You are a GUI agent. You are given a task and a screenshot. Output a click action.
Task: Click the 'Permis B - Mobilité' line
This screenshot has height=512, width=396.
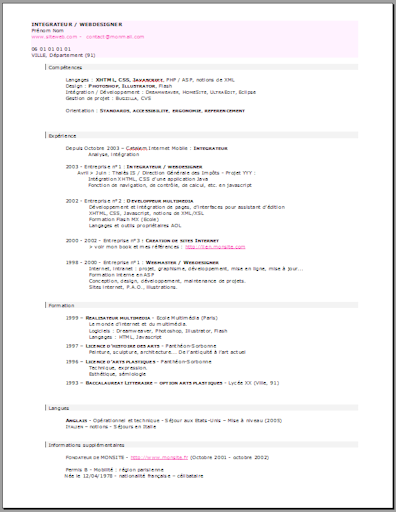tap(115, 470)
